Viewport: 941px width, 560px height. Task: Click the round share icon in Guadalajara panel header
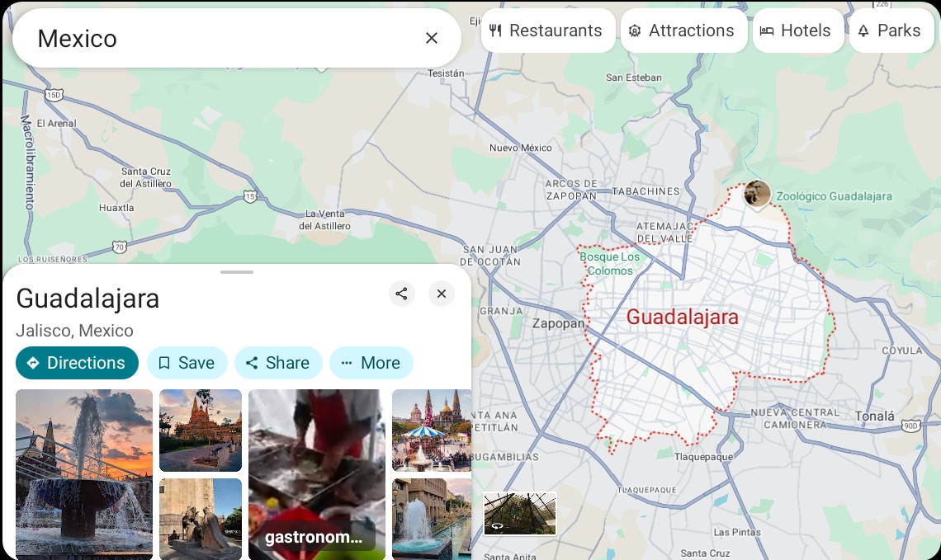[x=401, y=294]
